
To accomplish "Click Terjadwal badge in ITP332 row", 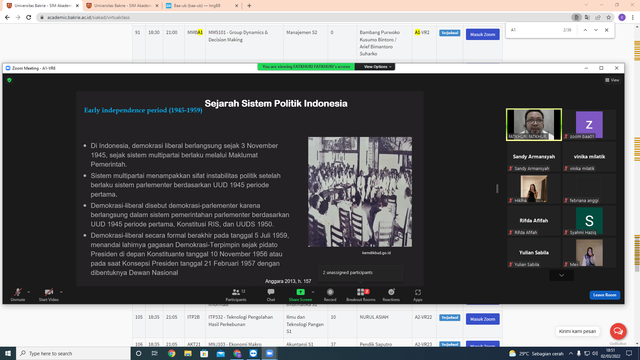I will 449,318.
